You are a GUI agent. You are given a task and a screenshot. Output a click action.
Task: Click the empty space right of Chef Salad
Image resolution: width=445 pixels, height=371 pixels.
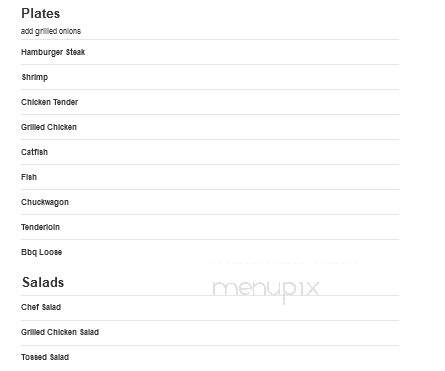coord(231,307)
